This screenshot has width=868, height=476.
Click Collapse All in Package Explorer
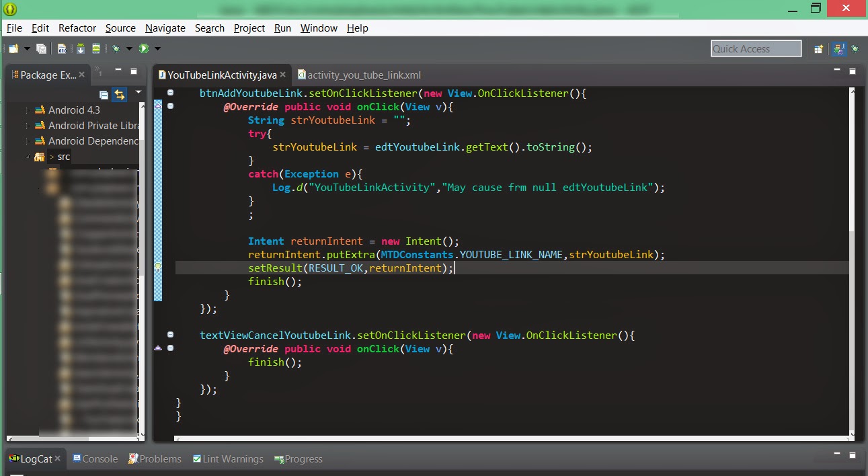click(x=104, y=94)
